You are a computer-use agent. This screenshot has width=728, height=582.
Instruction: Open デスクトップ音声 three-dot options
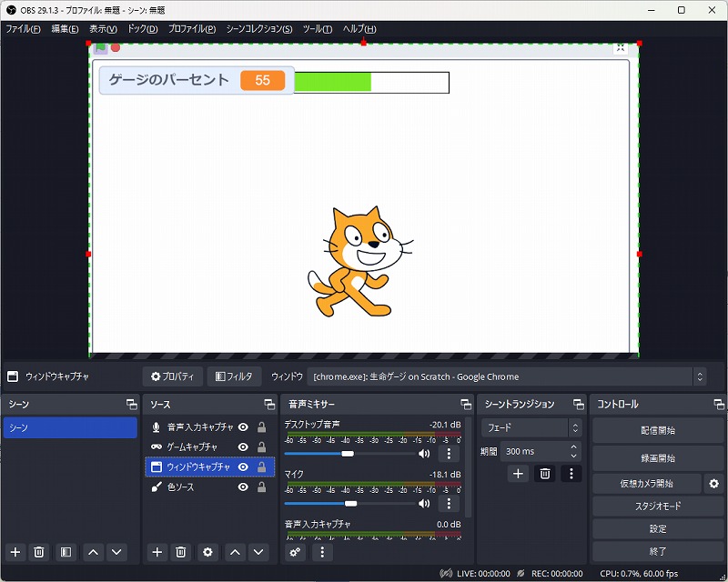449,454
